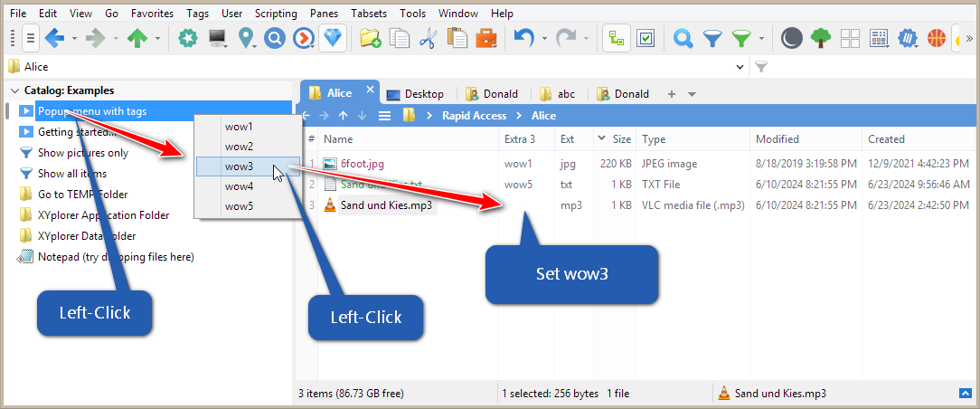Close the Alice tab

pos(370,90)
